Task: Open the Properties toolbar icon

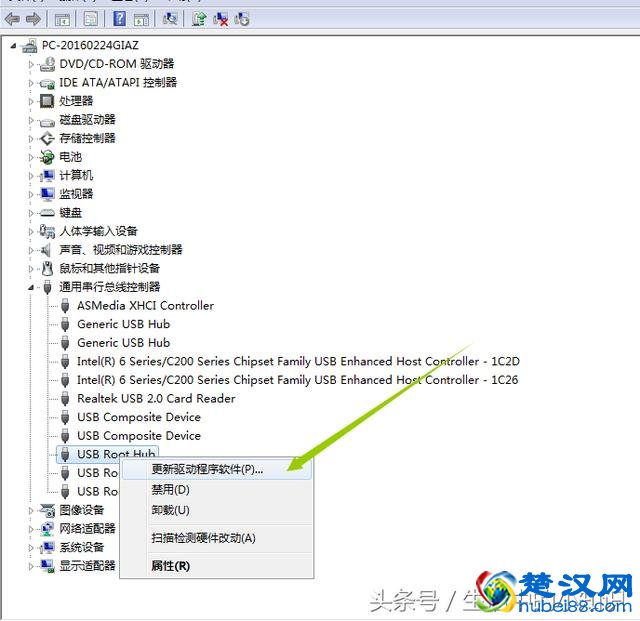Action: coord(90,19)
